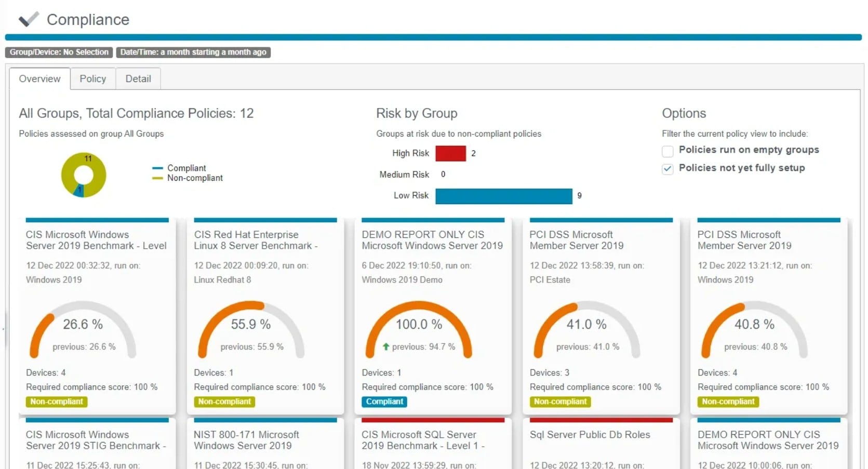Open the Group/Device: No Selection filter
Screen dimensions: 868x469
59,52
